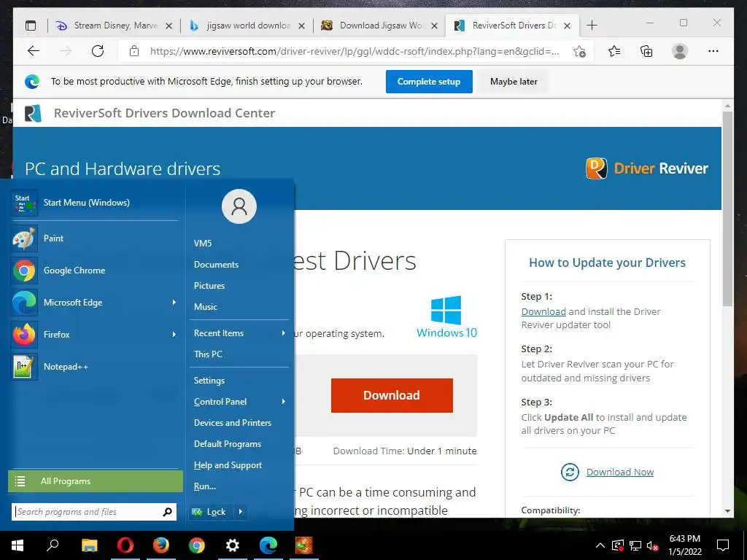Open Firefox from the taskbar

[x=161, y=545]
